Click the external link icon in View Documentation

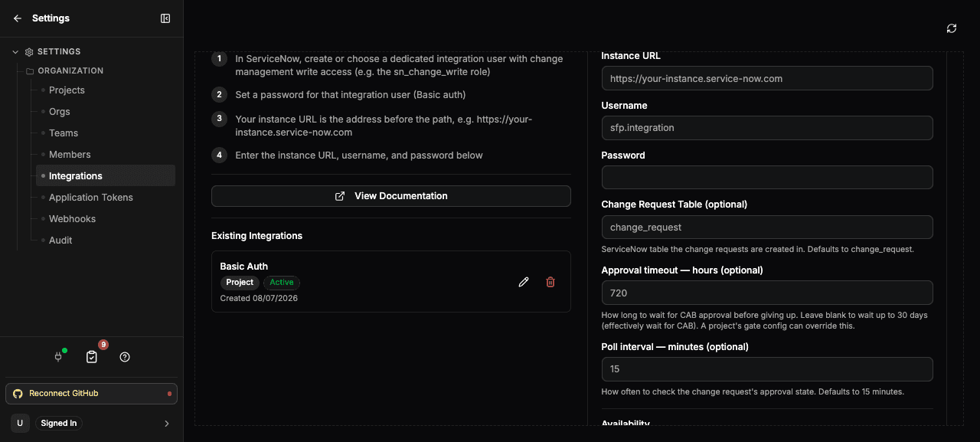tap(340, 196)
